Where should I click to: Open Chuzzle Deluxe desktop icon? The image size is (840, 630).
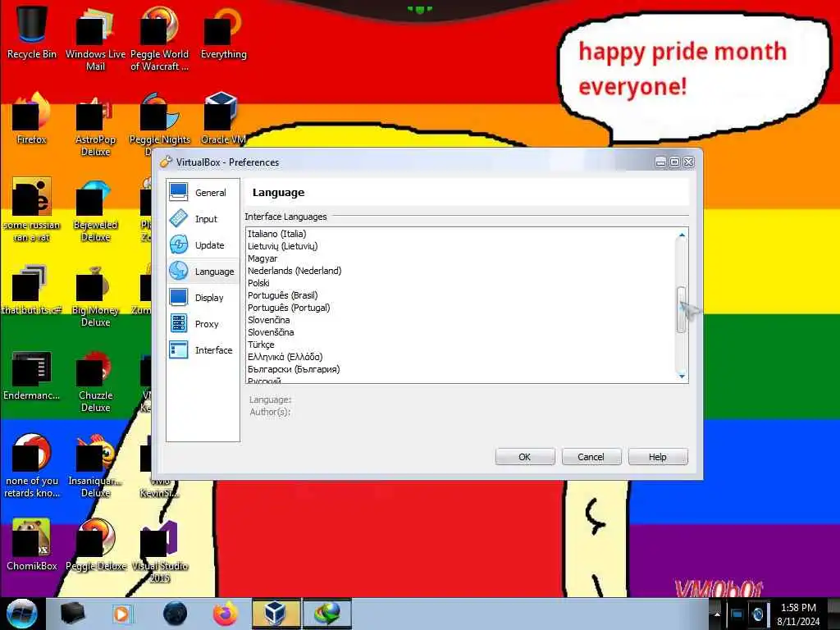click(95, 381)
